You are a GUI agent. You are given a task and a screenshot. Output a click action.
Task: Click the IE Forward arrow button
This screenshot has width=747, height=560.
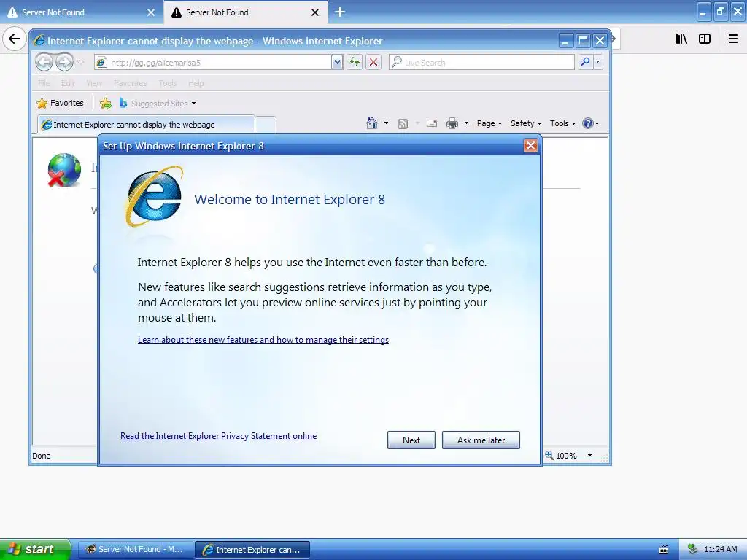coord(64,62)
